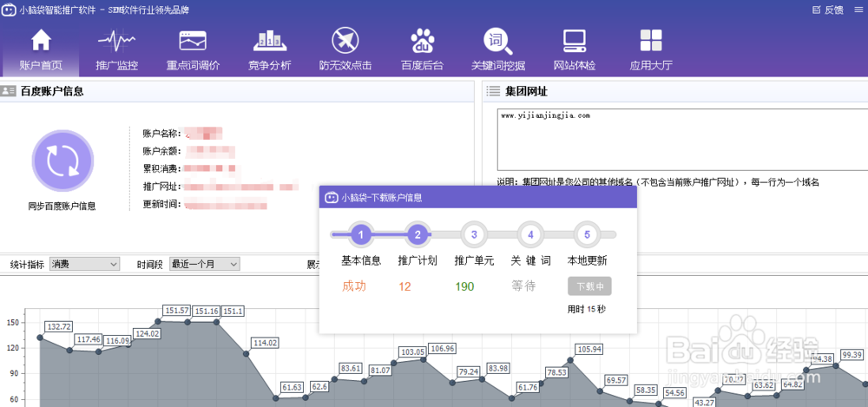Viewport: 868px width, 407px height.
Task: Click the 105.94 chart data label
Action: click(589, 349)
